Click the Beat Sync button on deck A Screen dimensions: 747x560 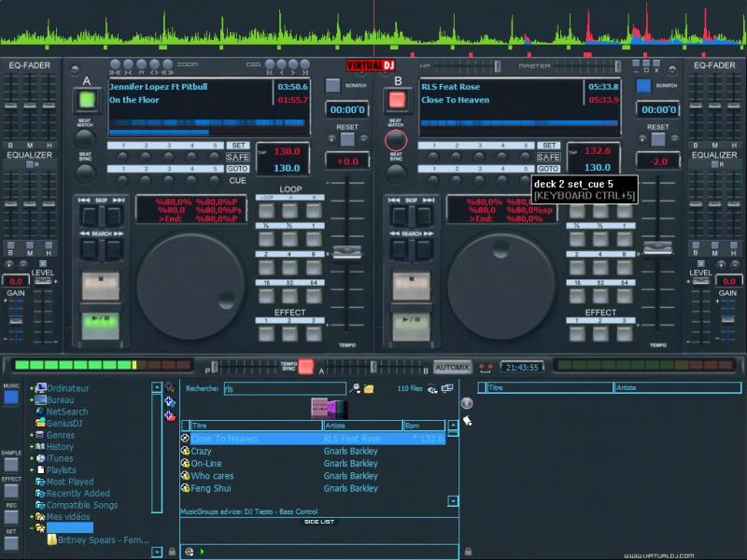[85, 172]
